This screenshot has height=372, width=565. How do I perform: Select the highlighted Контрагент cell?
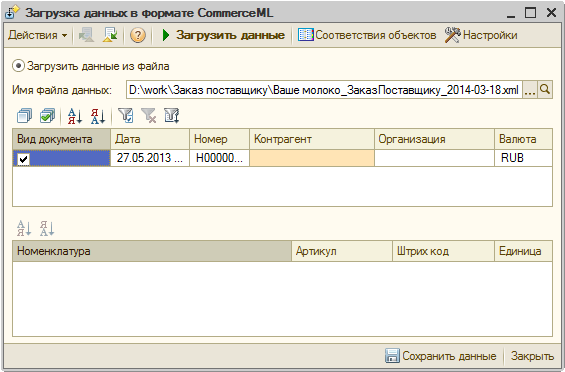tap(312, 158)
